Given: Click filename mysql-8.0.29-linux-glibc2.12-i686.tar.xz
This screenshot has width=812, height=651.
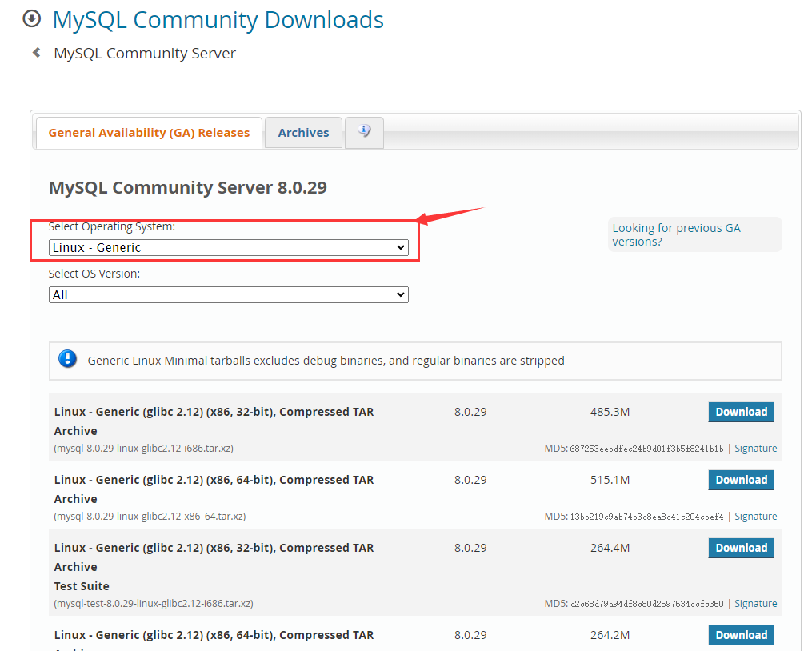Looking at the screenshot, I should pos(144,449).
